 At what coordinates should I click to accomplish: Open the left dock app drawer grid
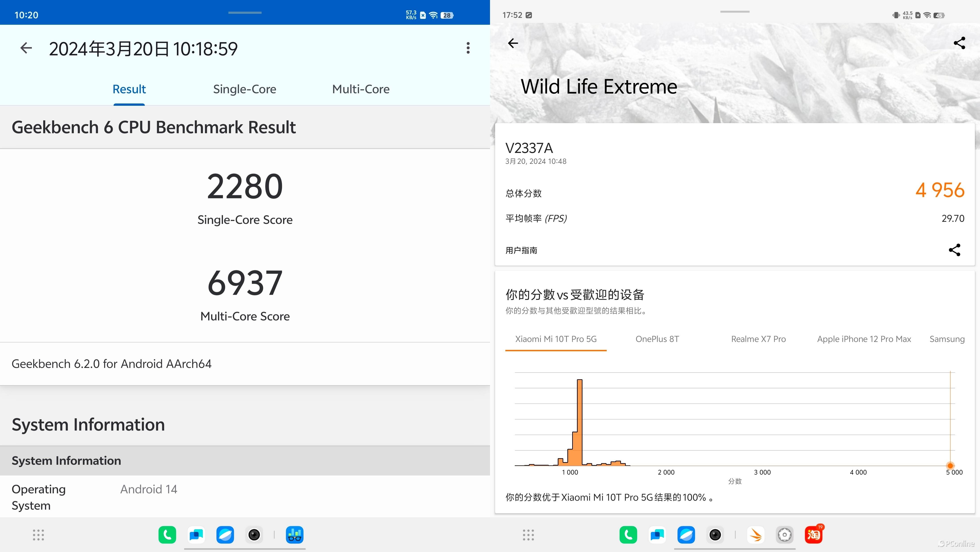tap(39, 535)
